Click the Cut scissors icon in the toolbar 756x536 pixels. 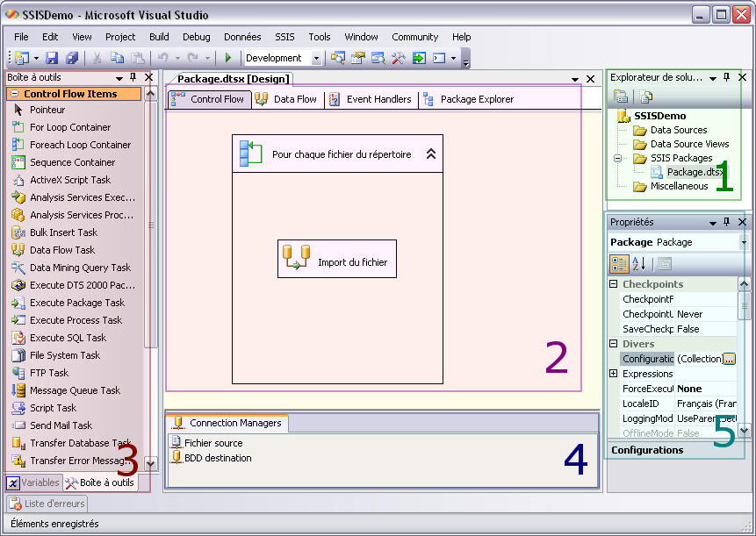pyautogui.click(x=97, y=58)
